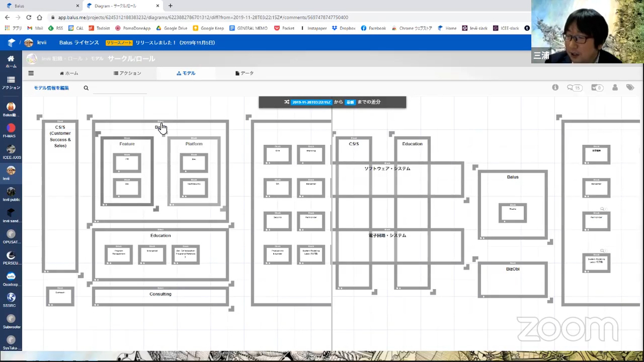Open the GENERAL MEMO bookmark
The image size is (644, 362).
point(248,28)
